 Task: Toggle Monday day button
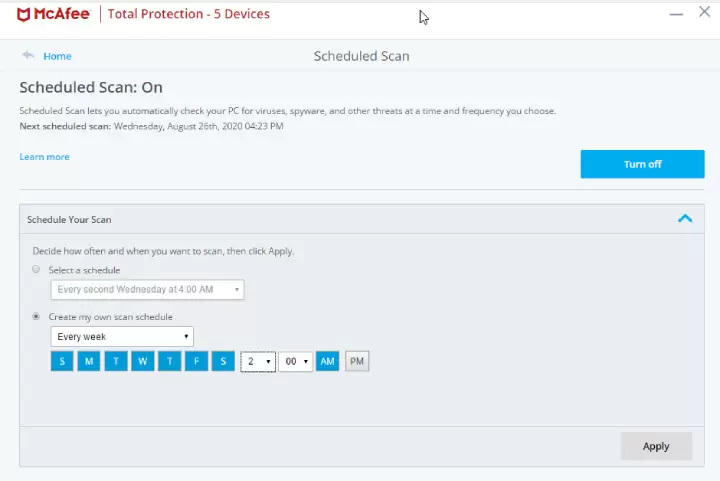pos(89,361)
